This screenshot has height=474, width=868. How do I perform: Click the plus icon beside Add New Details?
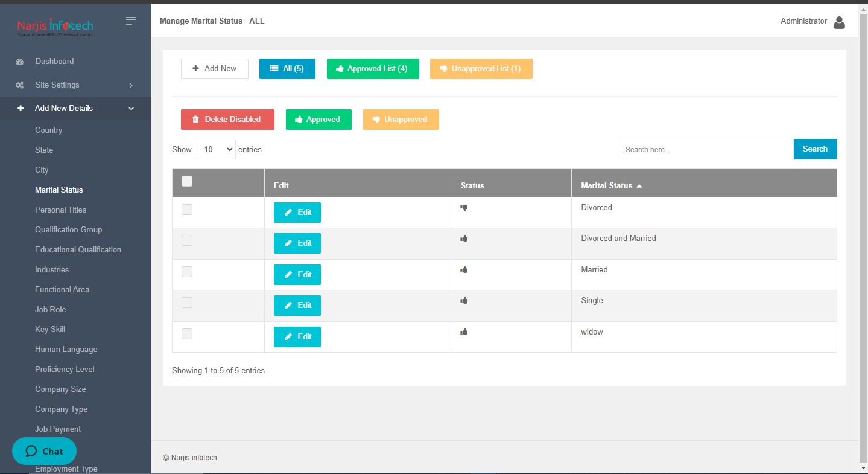(21, 109)
